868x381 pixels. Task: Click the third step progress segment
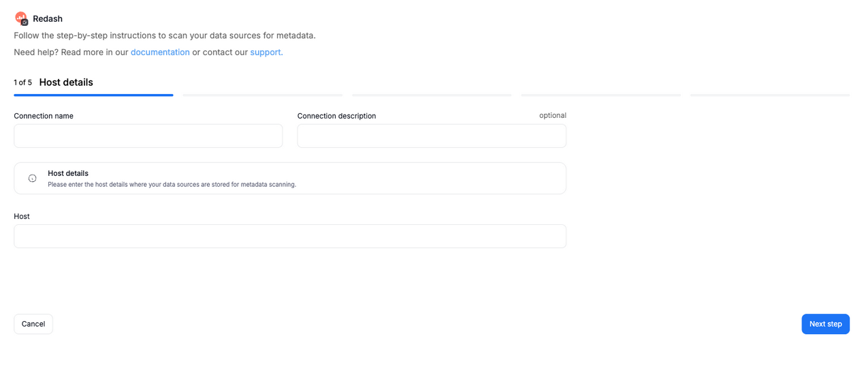(432, 95)
